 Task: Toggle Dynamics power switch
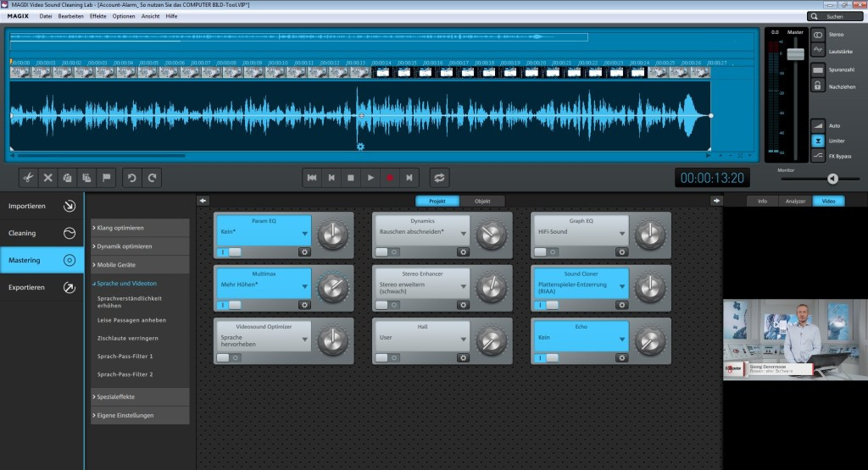[387, 252]
